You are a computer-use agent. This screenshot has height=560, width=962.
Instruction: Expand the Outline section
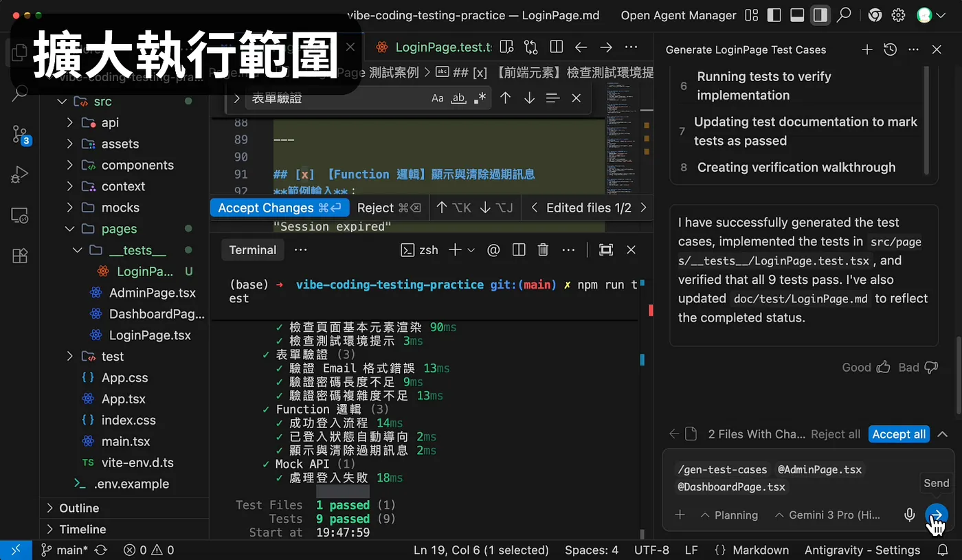[124, 508]
